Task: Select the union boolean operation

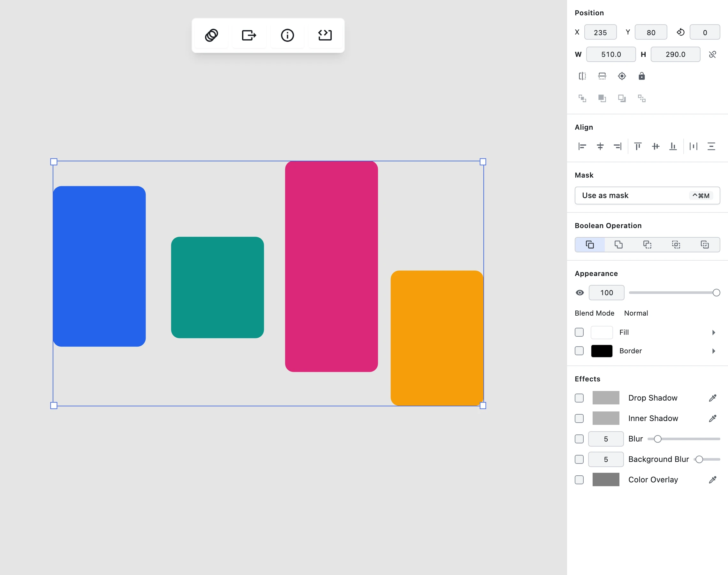Action: coord(618,245)
